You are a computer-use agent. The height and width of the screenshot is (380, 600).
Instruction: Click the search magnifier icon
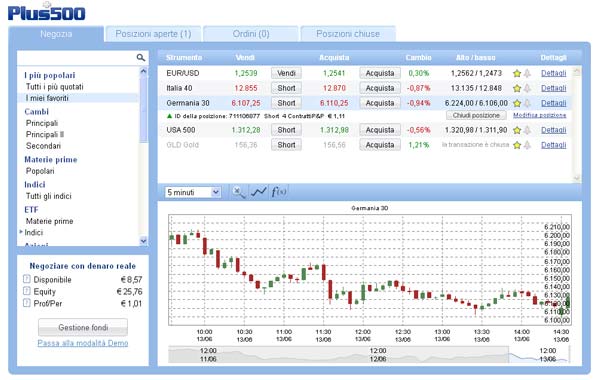coord(140,57)
